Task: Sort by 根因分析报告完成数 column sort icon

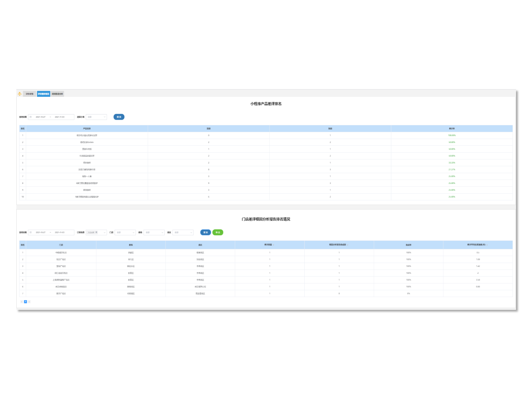Action: coord(348,245)
